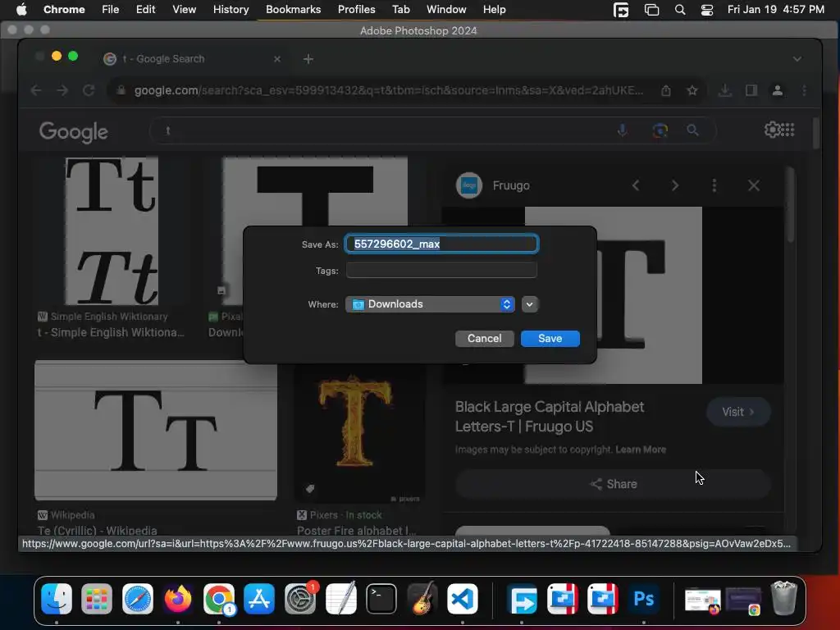The image size is (840, 630).
Task: Open the Chrome profile icon
Action: 778,90
